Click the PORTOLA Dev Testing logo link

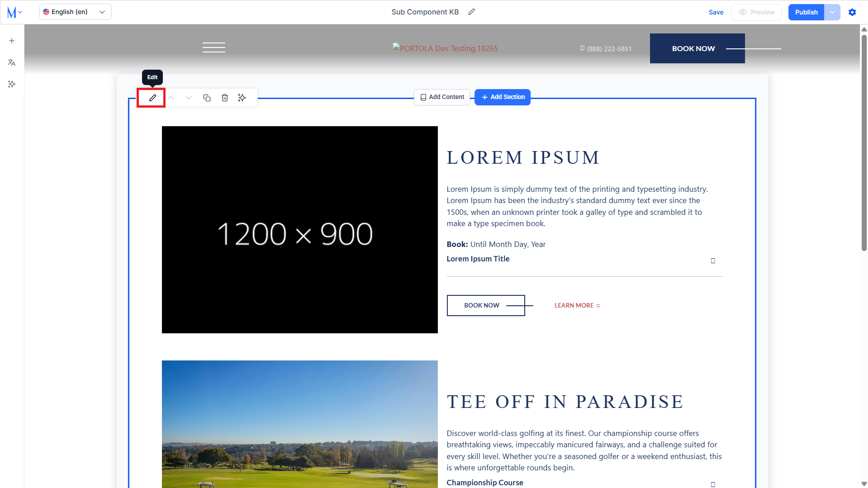click(x=445, y=48)
